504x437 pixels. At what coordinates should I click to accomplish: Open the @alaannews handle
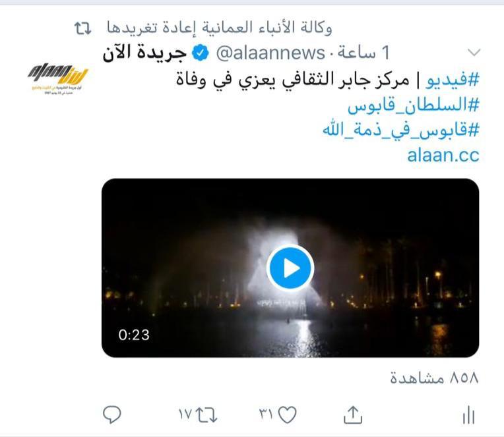click(x=270, y=53)
